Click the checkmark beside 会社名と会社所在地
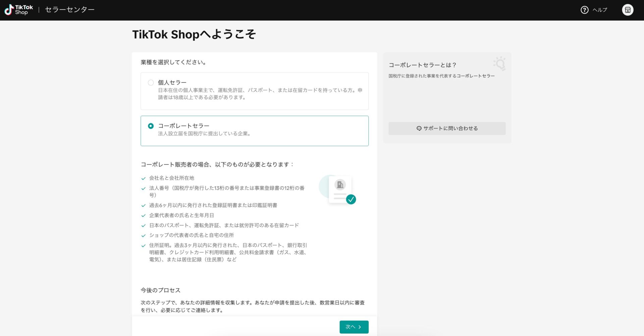Image resolution: width=644 pixels, height=336 pixels. (x=144, y=178)
